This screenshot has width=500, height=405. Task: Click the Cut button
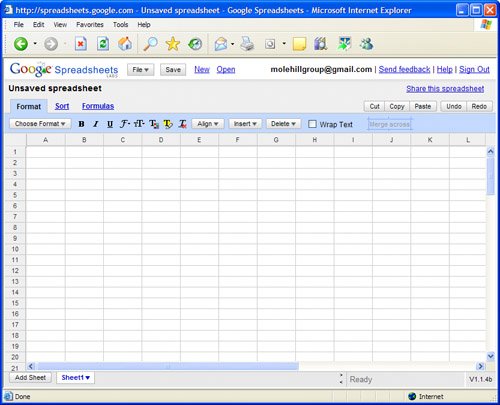pos(374,106)
